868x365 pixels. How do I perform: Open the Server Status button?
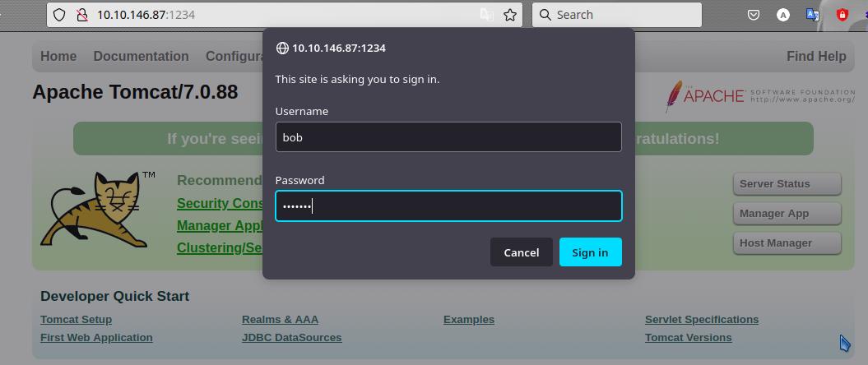(787, 183)
